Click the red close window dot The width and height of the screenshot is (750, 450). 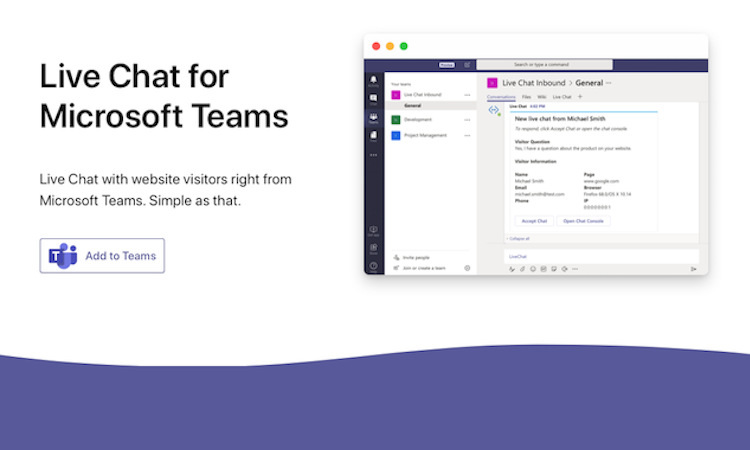pos(376,46)
